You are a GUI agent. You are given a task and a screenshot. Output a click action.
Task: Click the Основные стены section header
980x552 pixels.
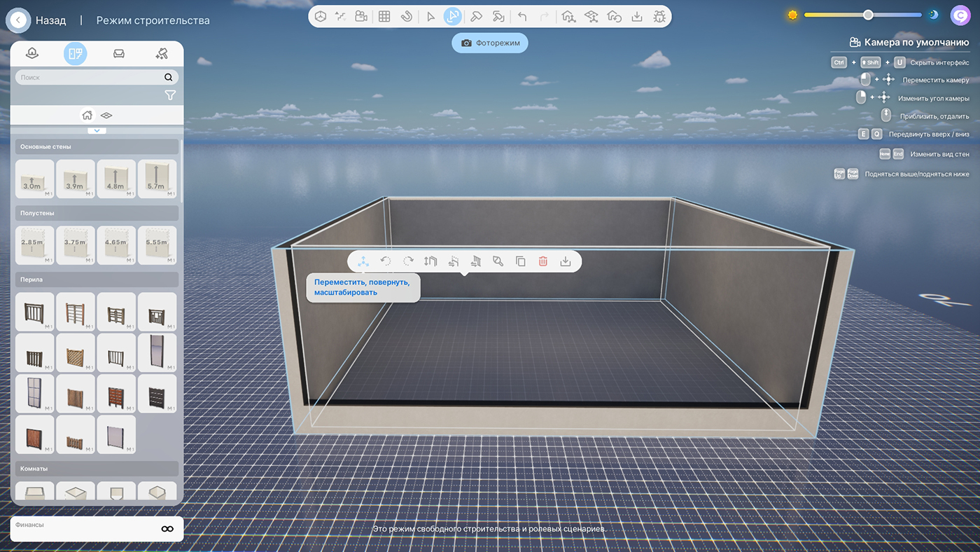(97, 146)
